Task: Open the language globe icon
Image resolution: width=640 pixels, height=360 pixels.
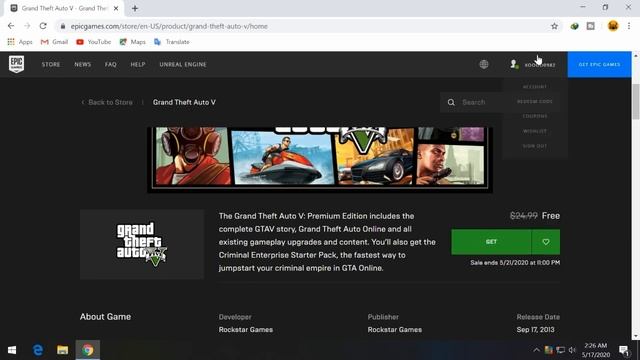Action: pyautogui.click(x=484, y=64)
